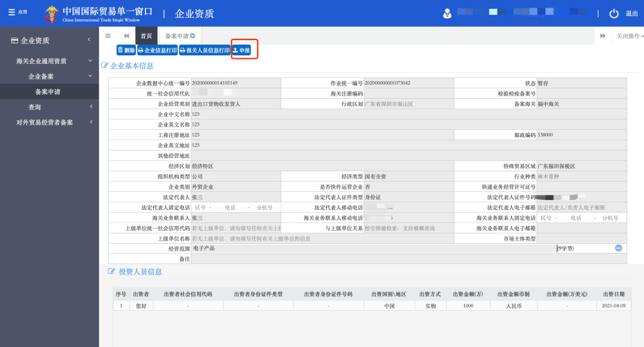
Task: Click the 报关人员信息打印 button
Action: pos(204,50)
